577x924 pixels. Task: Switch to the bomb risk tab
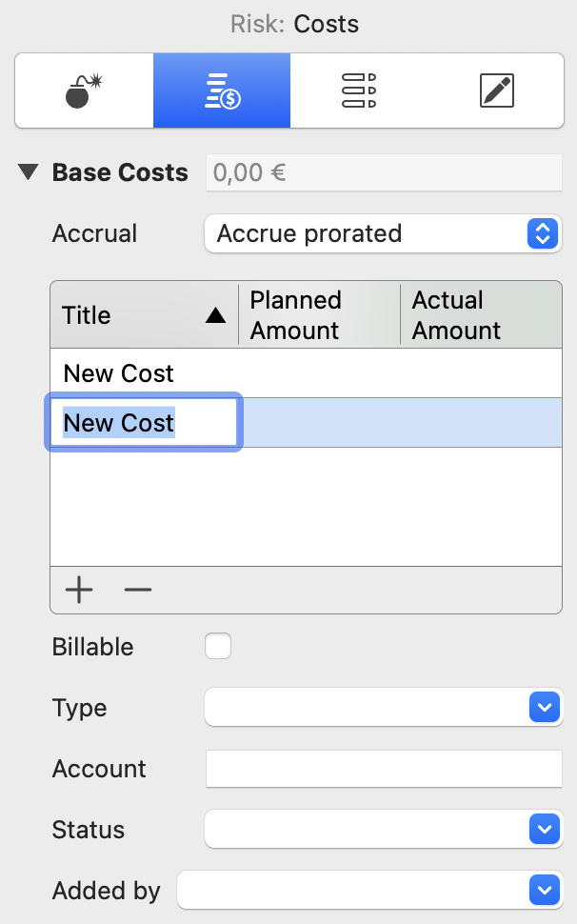point(84,90)
